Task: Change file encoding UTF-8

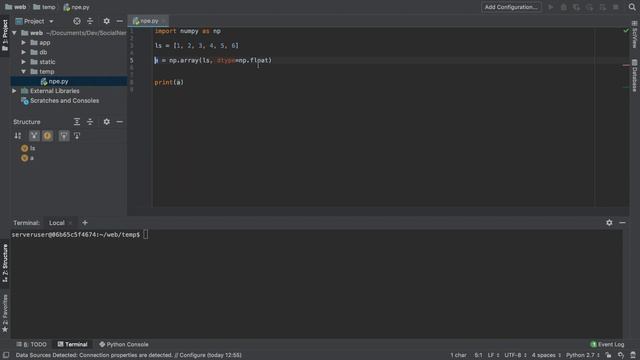Action: (515, 355)
